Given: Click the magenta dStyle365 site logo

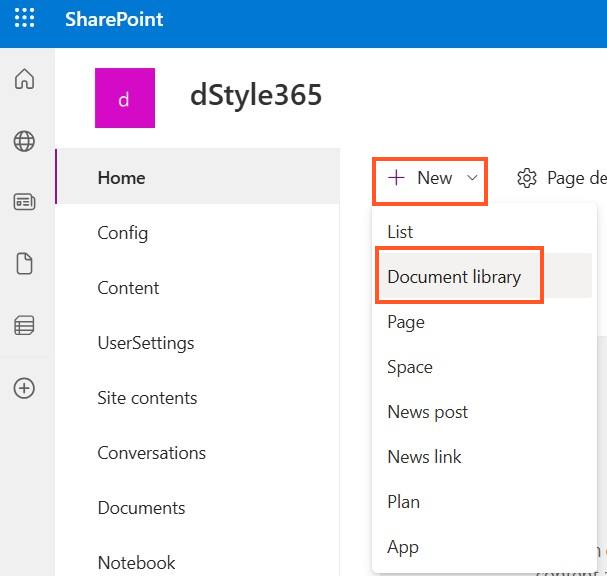Looking at the screenshot, I should tap(125, 98).
